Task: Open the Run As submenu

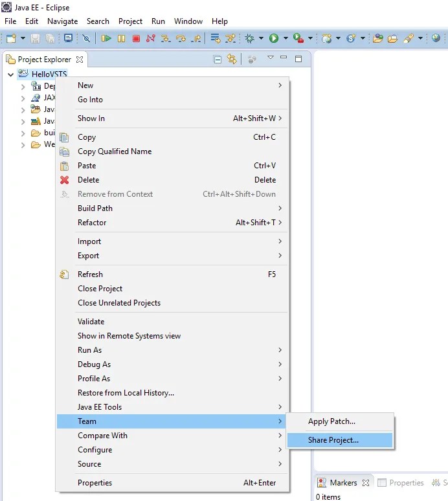Action: click(173, 350)
